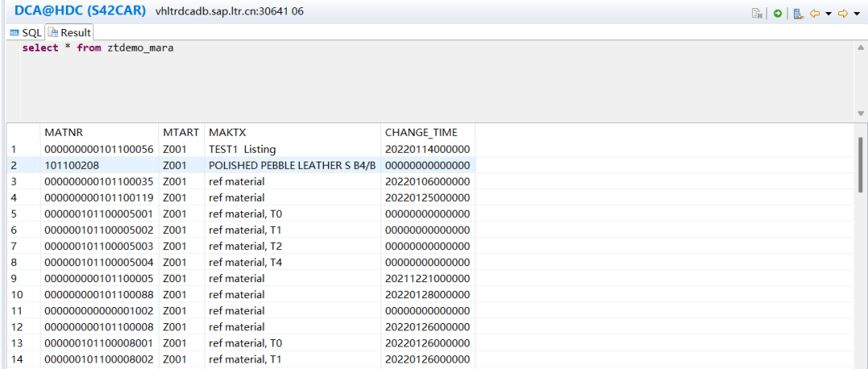Image resolution: width=868 pixels, height=369 pixels.
Task: Select 'ref material, T0' in row 5
Action: coord(293,214)
